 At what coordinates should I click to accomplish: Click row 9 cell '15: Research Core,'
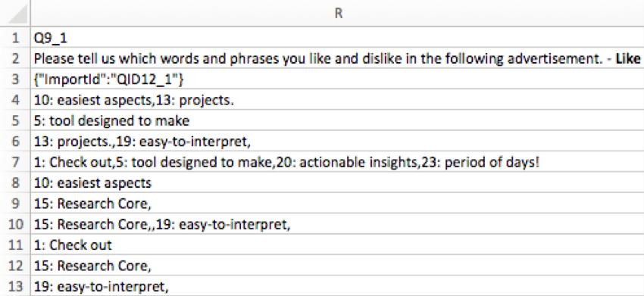(x=338, y=203)
